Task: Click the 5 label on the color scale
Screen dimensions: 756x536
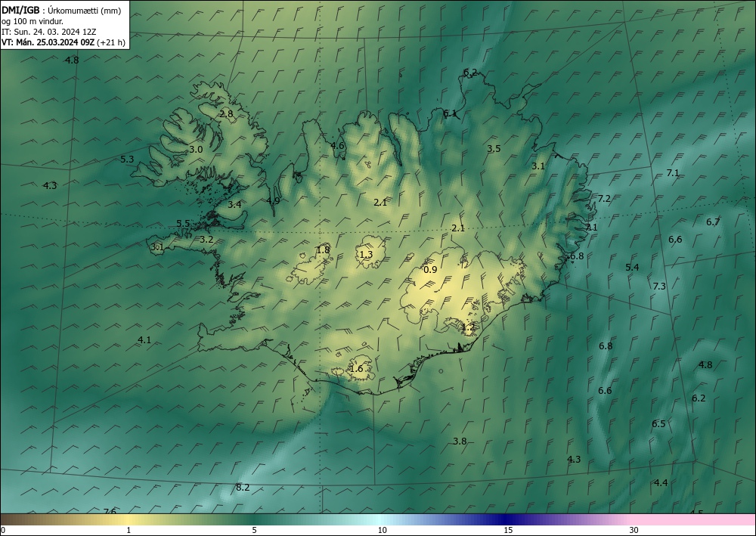Action: (x=254, y=531)
